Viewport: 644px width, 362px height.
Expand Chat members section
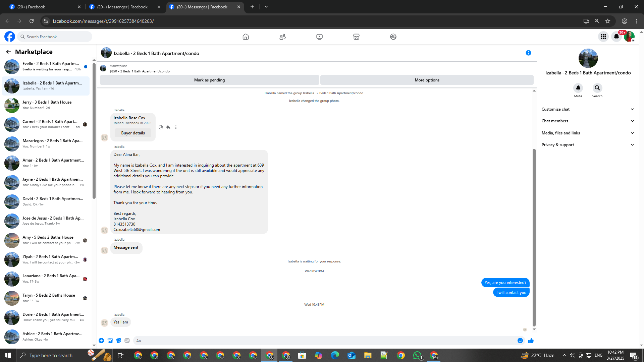click(x=588, y=121)
